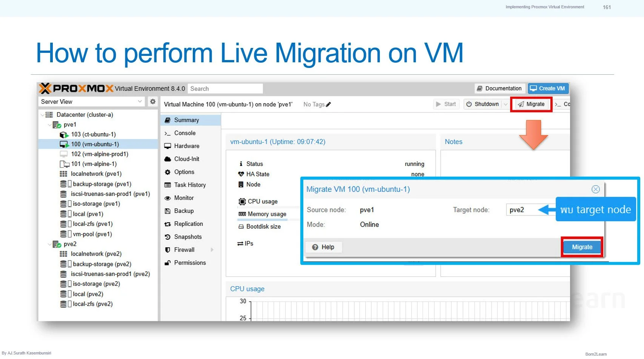Select the Datacenter (cluster-a) node
This screenshot has height=359, width=644.
[85, 115]
